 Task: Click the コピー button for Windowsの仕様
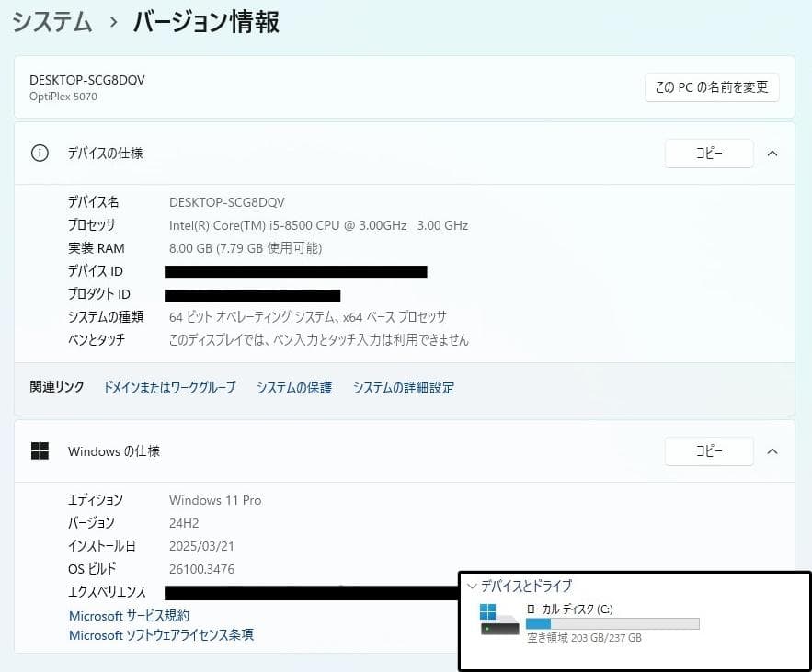pos(709,451)
